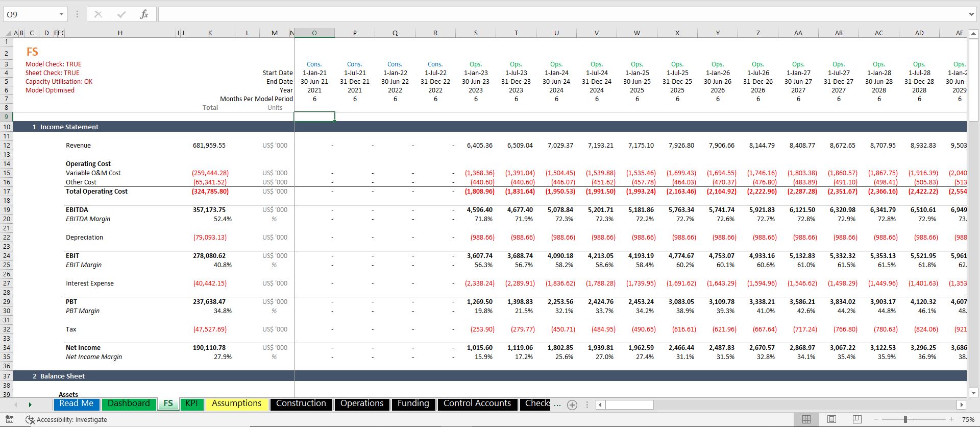Click Capacity Utilisation: OK text
This screenshot has height=427, width=980.
(59, 82)
